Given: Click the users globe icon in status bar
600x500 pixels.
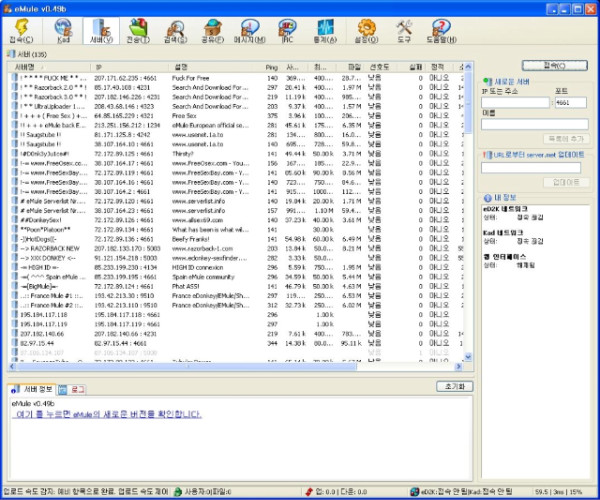Looking at the screenshot, I should (178, 492).
